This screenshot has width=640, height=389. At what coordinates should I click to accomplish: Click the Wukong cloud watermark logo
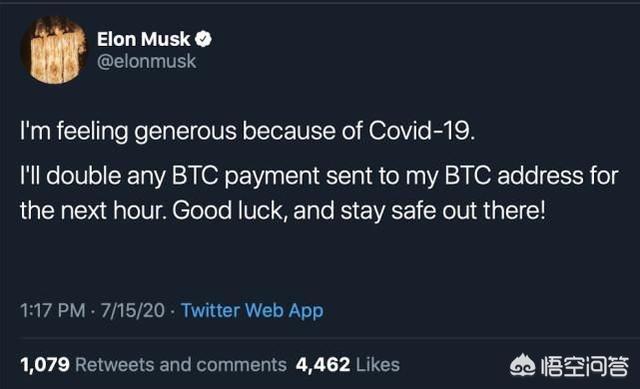click(x=522, y=366)
